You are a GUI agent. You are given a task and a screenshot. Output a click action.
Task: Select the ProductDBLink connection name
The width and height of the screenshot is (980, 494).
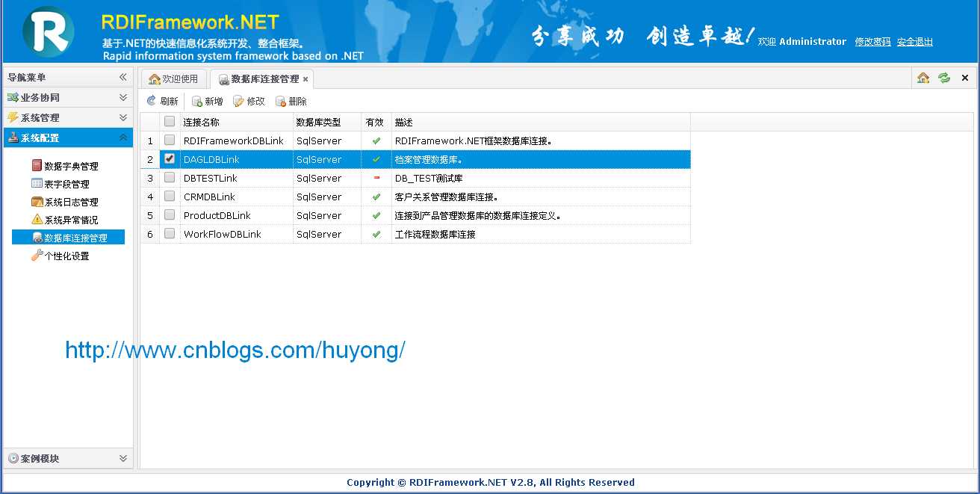coord(217,215)
